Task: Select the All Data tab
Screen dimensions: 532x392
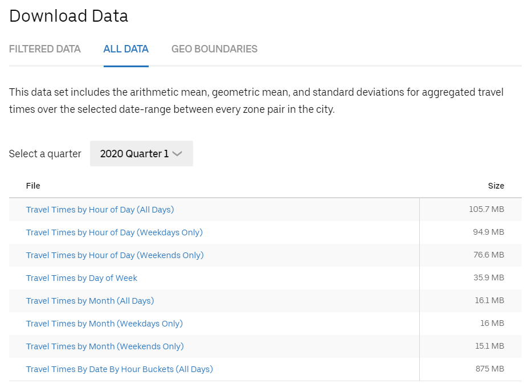Action: pyautogui.click(x=126, y=49)
